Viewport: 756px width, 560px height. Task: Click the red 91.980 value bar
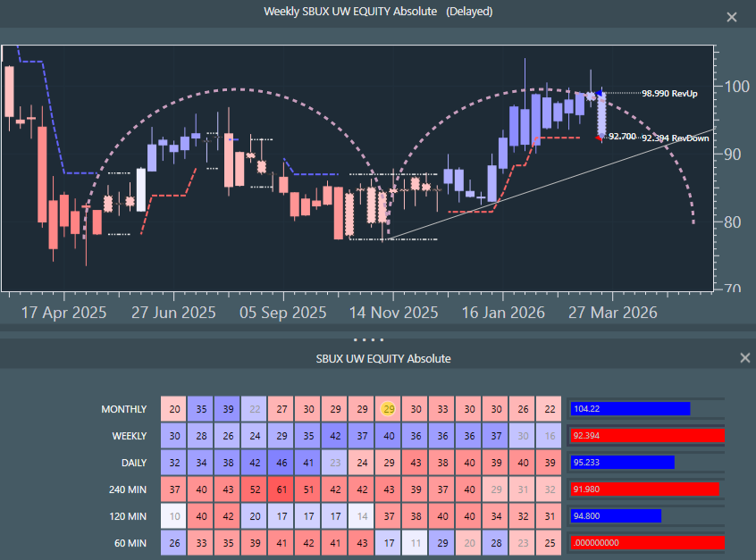point(645,489)
